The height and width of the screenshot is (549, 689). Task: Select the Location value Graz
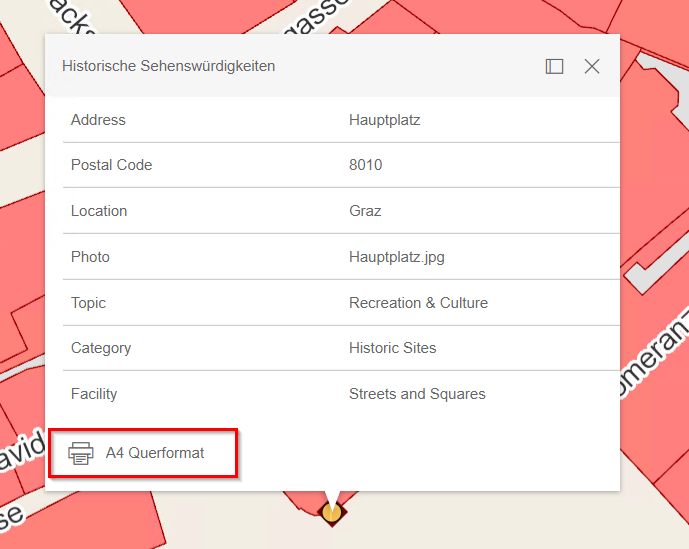click(x=365, y=211)
